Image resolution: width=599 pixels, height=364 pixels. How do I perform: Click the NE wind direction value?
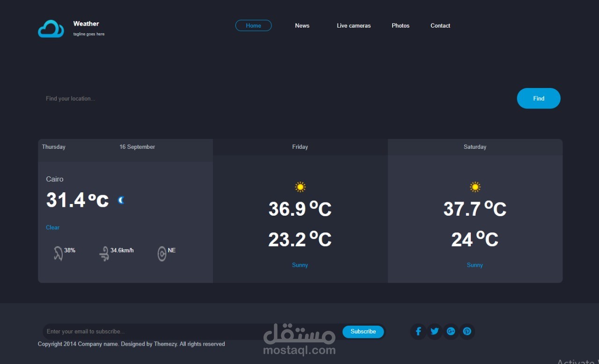point(172,250)
